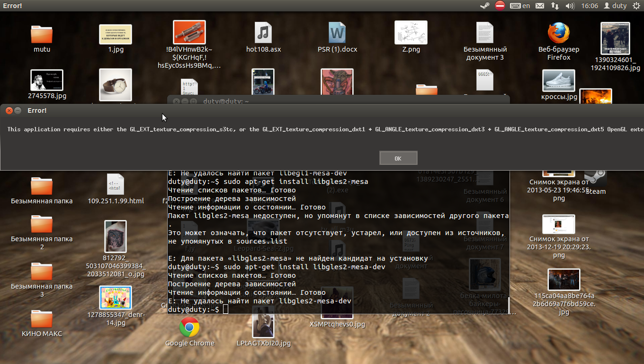Click the Steam tray icon in the top panel
Image resolution: width=644 pixels, height=364 pixels.
(x=484, y=6)
